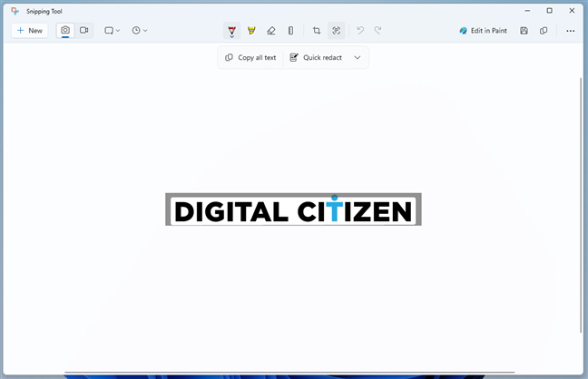The height and width of the screenshot is (379, 588).
Task: Click the Digital Citizen captured image
Action: point(293,209)
